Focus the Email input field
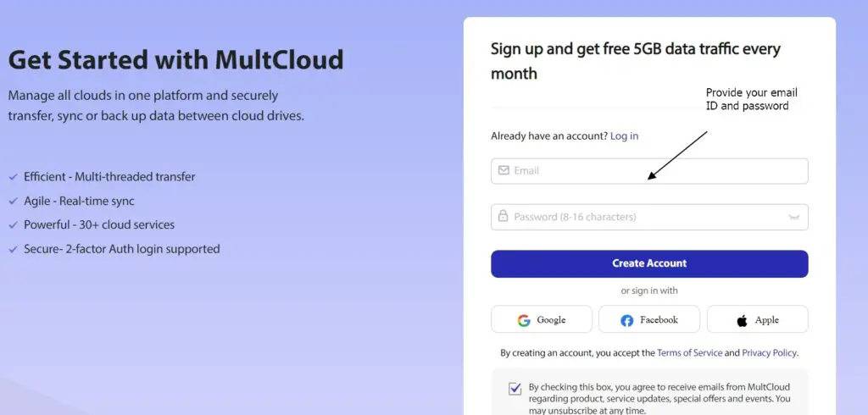Viewport: 868px width, 415px height. (x=649, y=171)
